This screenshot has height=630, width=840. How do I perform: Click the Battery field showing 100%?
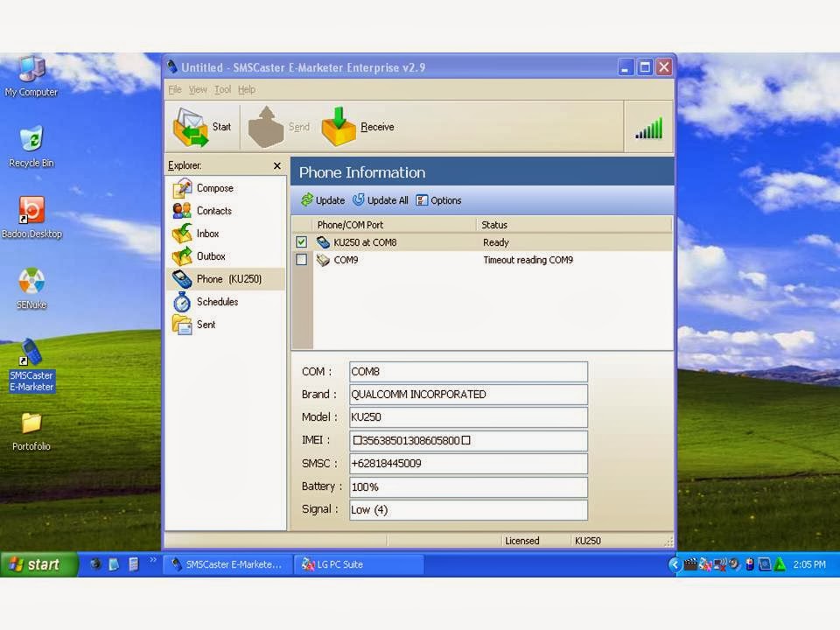click(468, 487)
